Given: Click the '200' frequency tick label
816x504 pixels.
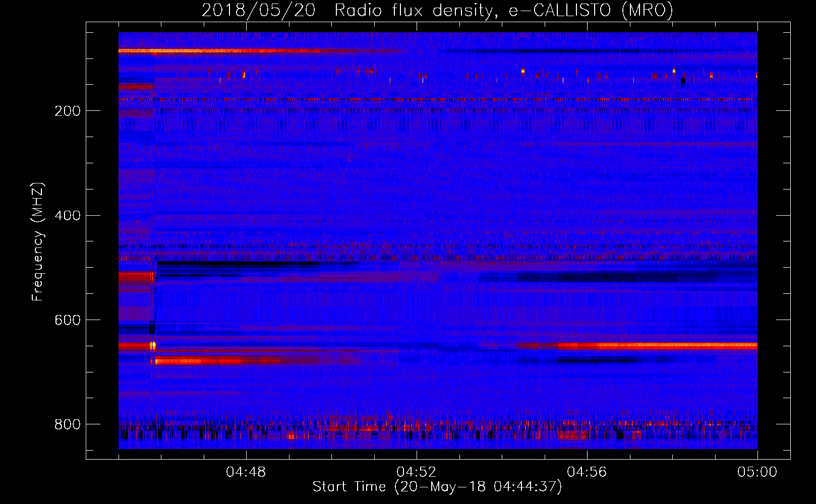Looking at the screenshot, I should pyautogui.click(x=68, y=111).
